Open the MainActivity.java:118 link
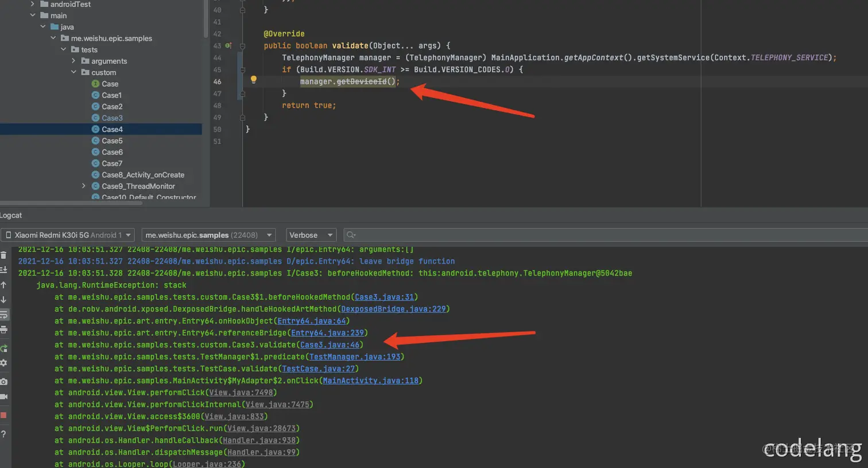 (x=370, y=381)
